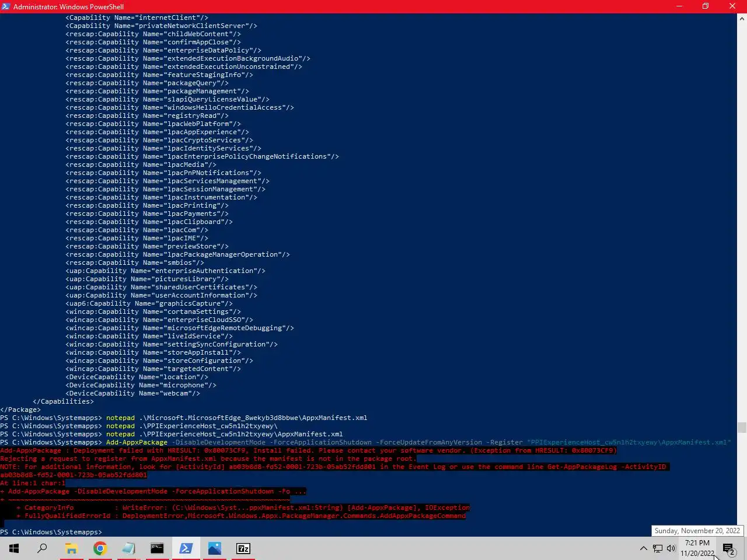Click the rescap line 'smbios'
747x560 pixels.
(x=135, y=262)
